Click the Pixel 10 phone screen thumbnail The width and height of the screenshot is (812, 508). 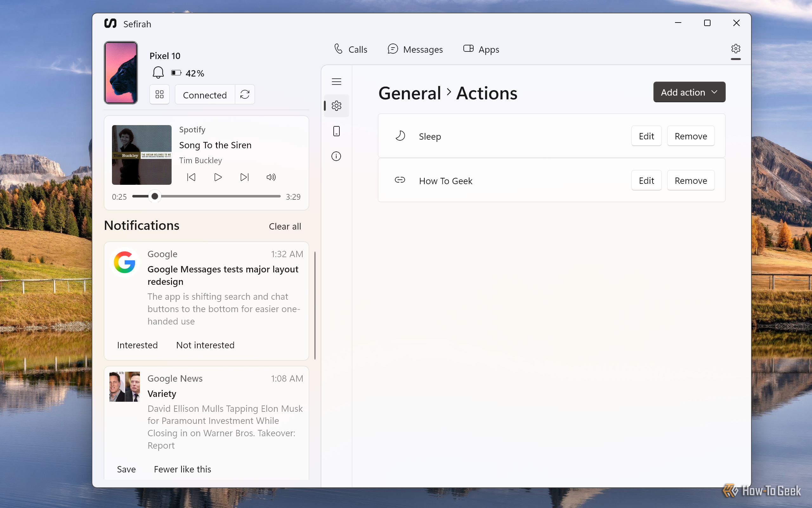click(121, 73)
